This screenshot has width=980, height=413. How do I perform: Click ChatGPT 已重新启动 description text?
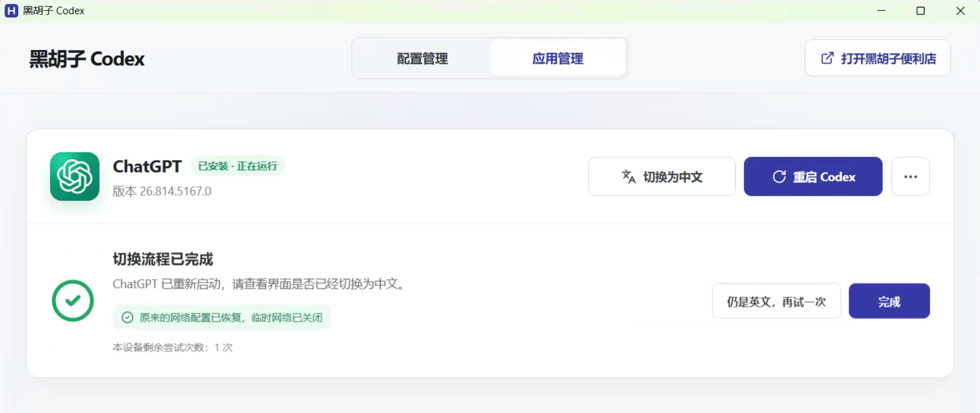tap(259, 284)
